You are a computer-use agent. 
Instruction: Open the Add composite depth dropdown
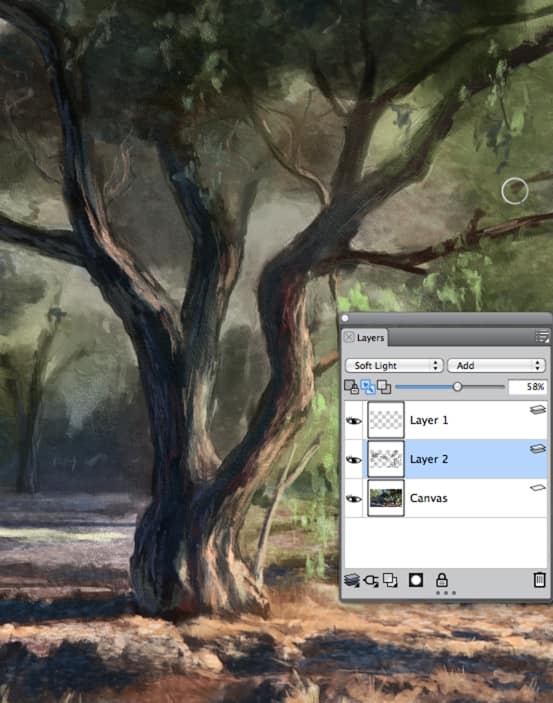click(496, 365)
